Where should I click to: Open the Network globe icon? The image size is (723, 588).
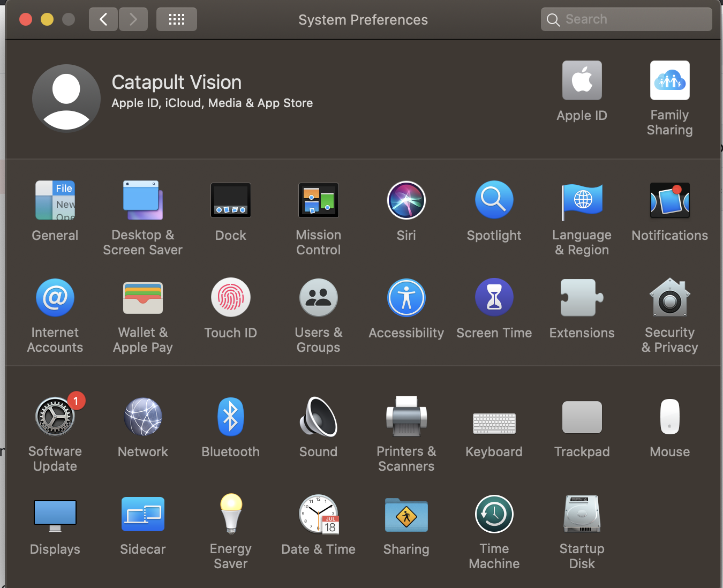142,417
